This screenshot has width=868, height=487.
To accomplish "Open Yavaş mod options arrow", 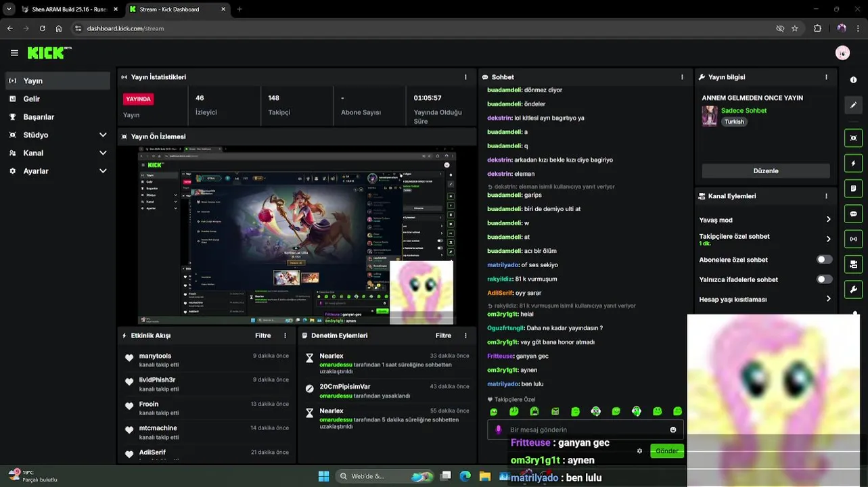I will click(x=828, y=220).
